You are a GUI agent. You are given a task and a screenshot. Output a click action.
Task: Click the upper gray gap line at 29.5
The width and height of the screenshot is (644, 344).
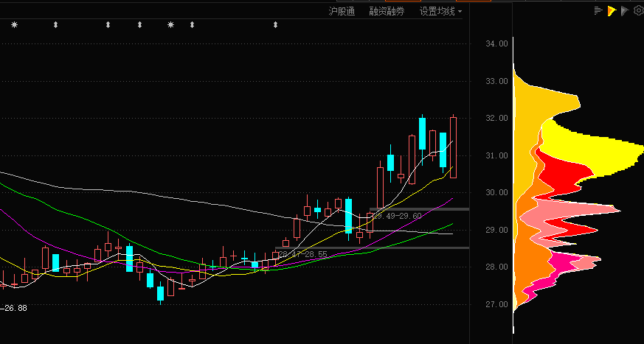(419, 209)
